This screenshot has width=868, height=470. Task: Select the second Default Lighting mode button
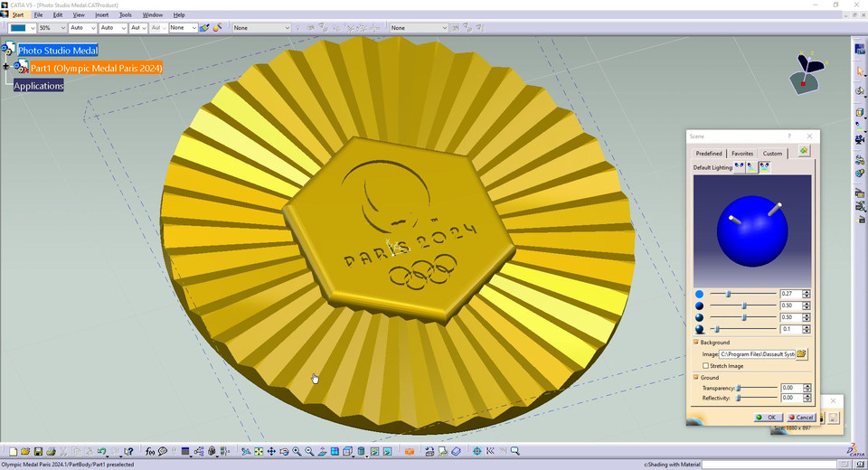(751, 166)
